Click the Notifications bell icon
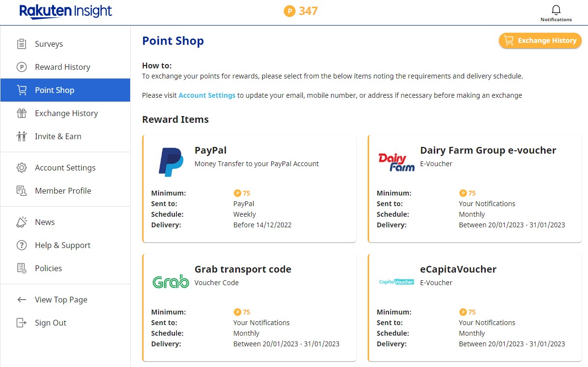 point(556,11)
